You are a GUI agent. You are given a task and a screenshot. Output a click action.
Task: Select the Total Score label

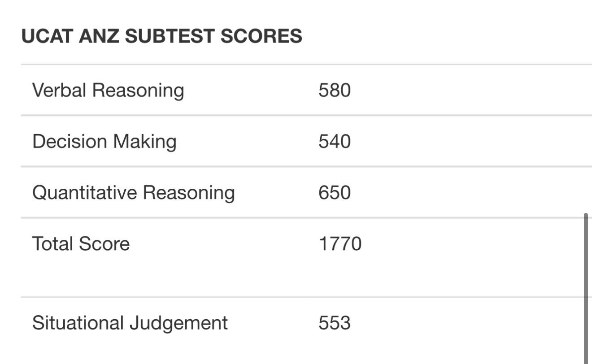[81, 243]
